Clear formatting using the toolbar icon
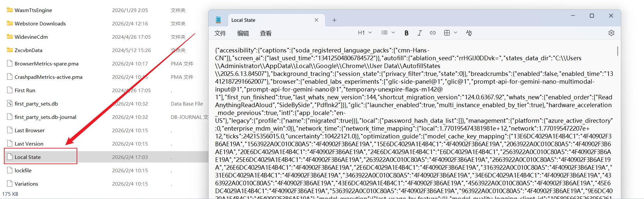644x199 pixels. tap(469, 33)
